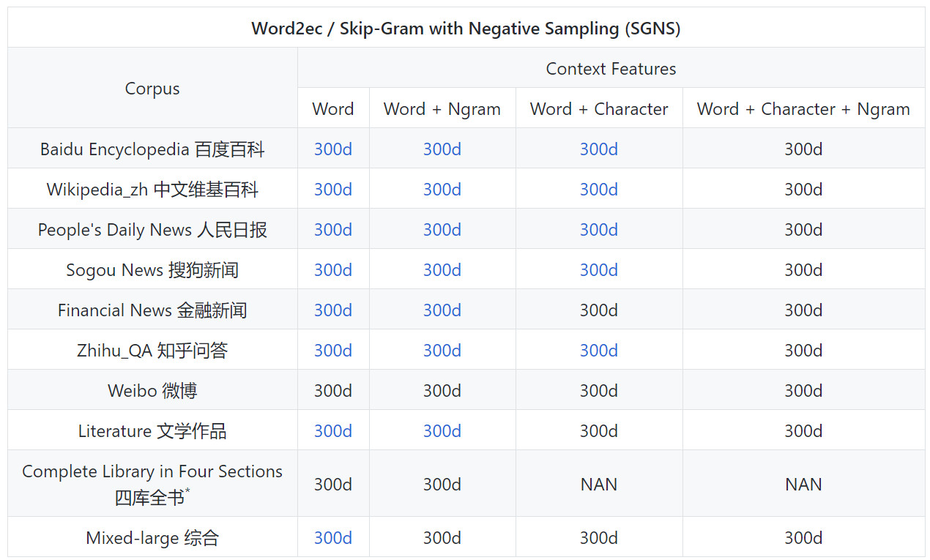930x560 pixels.
Task: Click Weibo Word 300d cell
Action: point(333,391)
